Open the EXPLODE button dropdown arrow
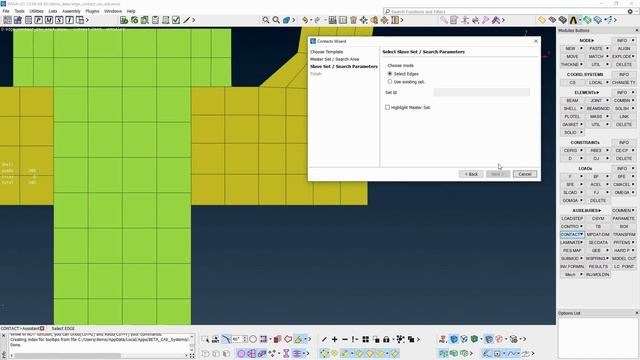The width and height of the screenshot is (640, 360). pyautogui.click(x=633, y=56)
